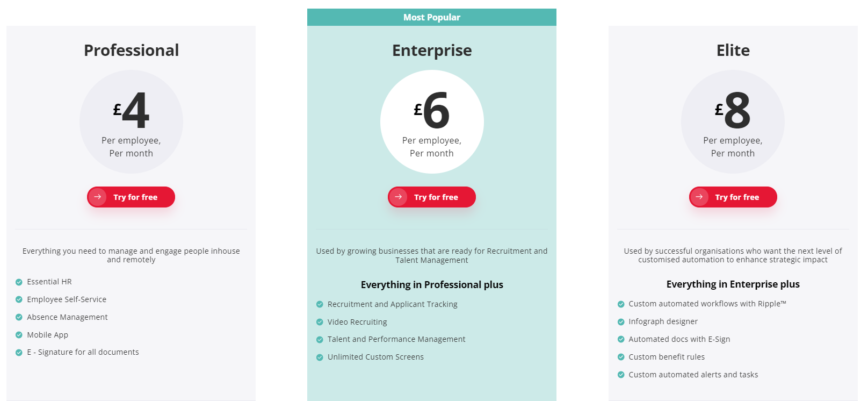This screenshot has width=868, height=401.
Task: Click the arrow icon on Professional's Try for free
Action: coord(98,197)
